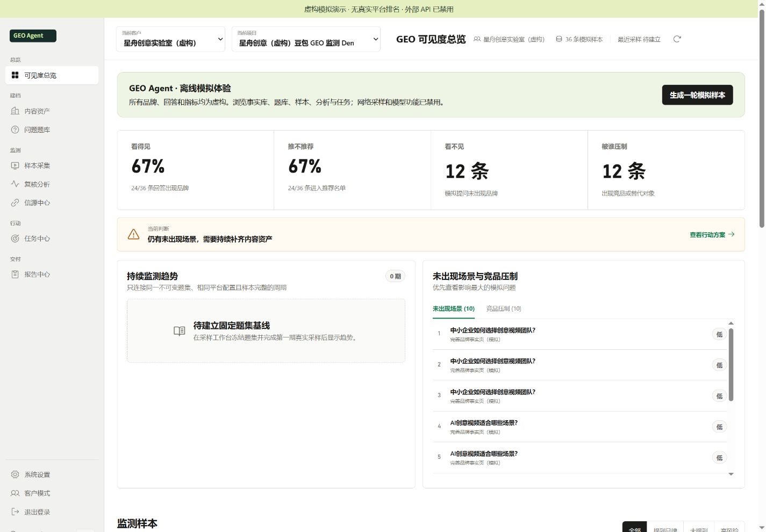Go to 问题题库 in the sidebar
Screen dimensions: 766x532
52,130
